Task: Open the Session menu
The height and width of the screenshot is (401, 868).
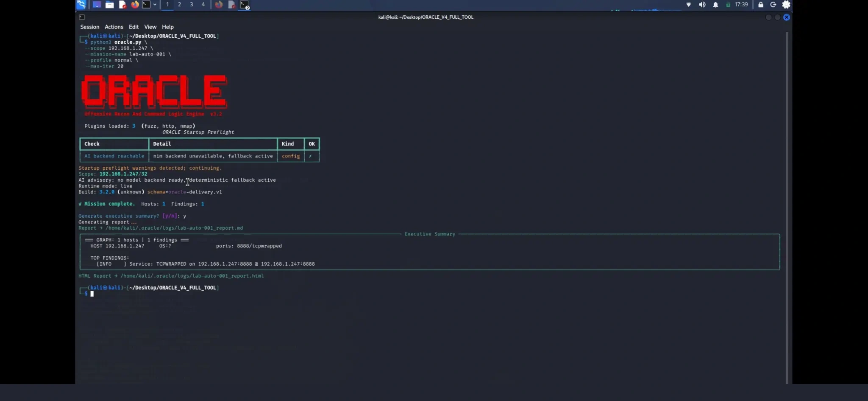Action: coord(90,27)
